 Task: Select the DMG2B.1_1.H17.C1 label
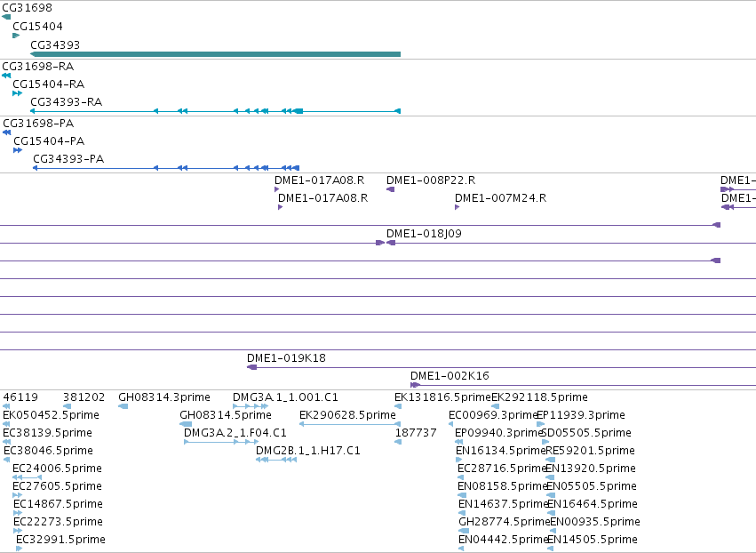[x=308, y=451]
